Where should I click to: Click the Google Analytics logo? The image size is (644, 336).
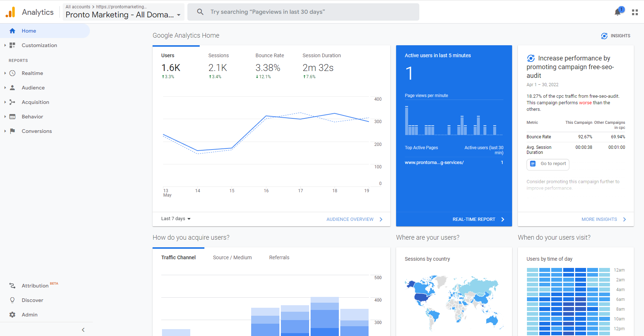click(x=11, y=12)
